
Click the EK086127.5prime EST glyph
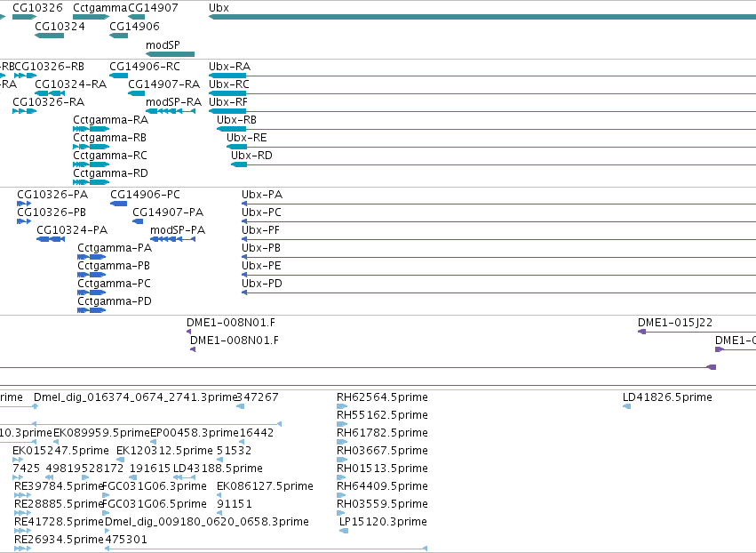pos(219,495)
